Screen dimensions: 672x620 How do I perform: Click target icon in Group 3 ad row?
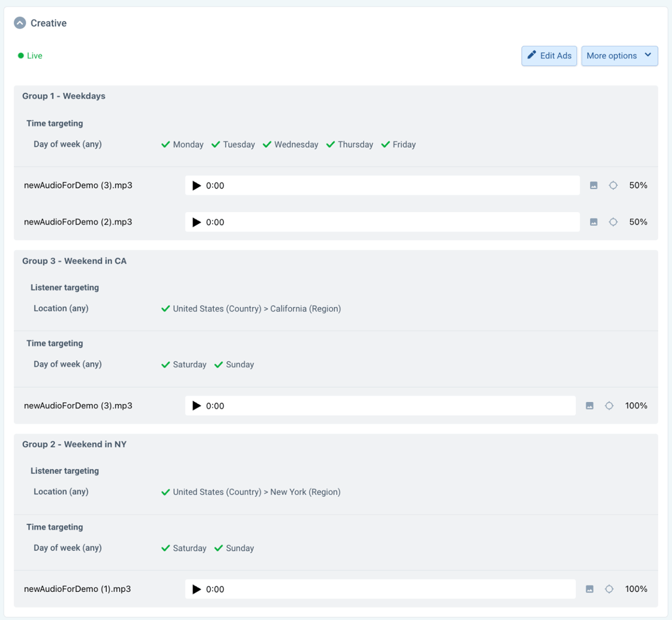tap(609, 406)
